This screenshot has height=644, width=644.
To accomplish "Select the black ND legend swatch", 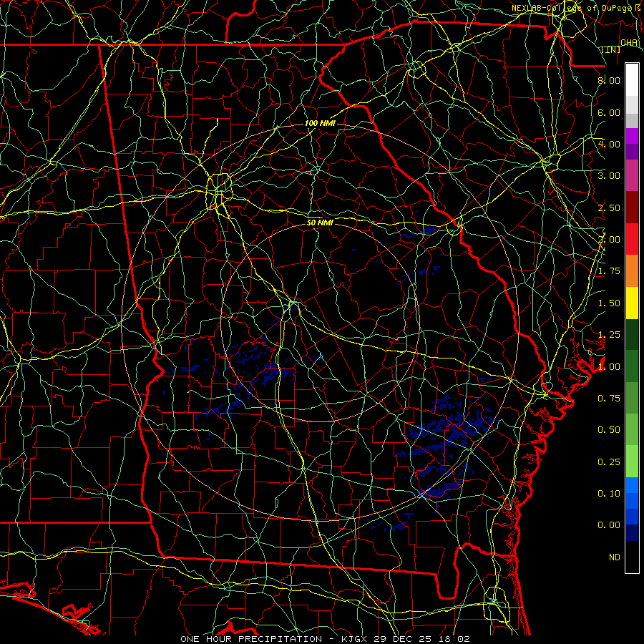I will (632, 557).
